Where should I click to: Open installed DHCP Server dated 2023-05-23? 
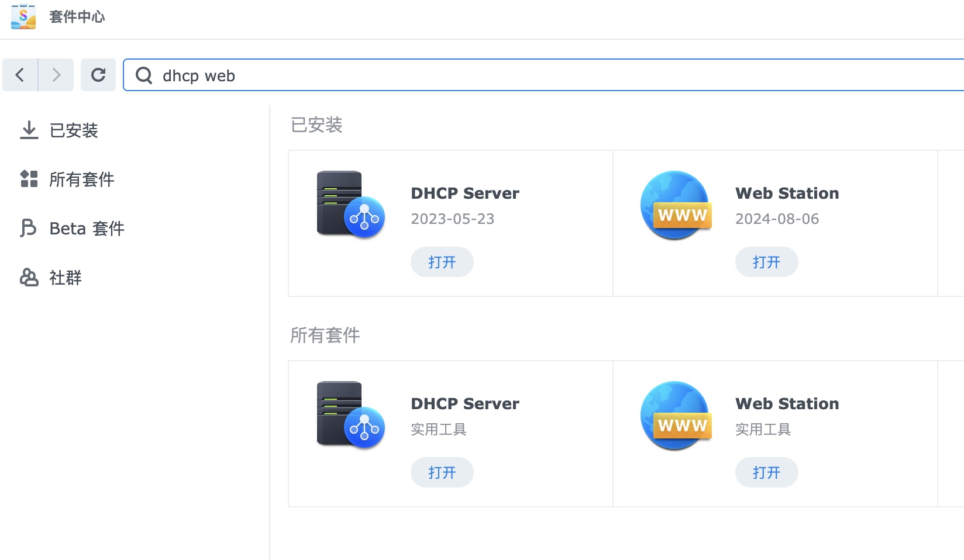(x=442, y=262)
